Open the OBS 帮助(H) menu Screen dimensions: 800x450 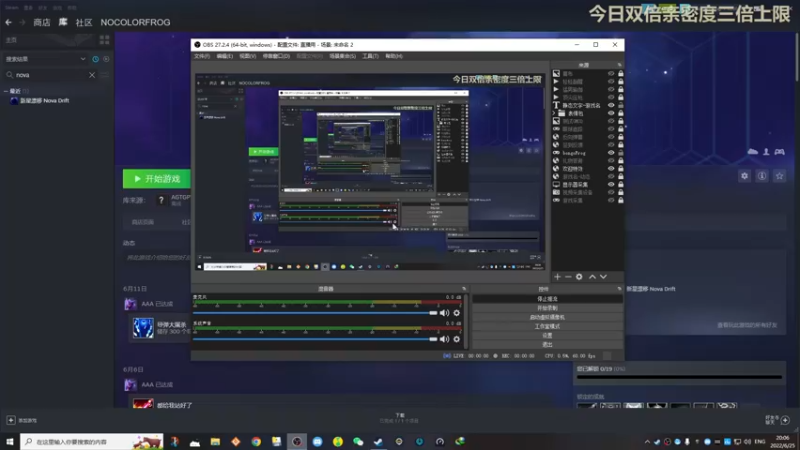394,56
